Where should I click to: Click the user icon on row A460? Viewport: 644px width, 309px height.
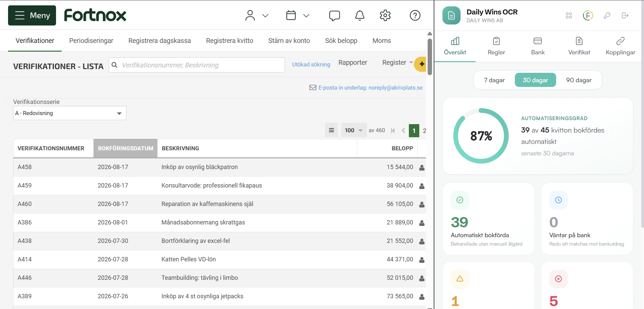point(422,204)
